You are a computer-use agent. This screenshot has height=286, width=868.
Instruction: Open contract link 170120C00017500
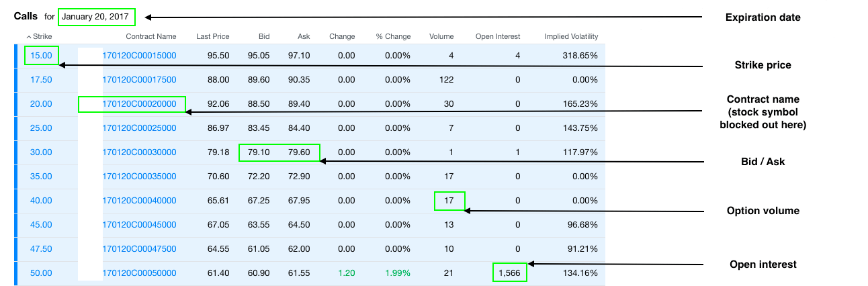click(139, 80)
